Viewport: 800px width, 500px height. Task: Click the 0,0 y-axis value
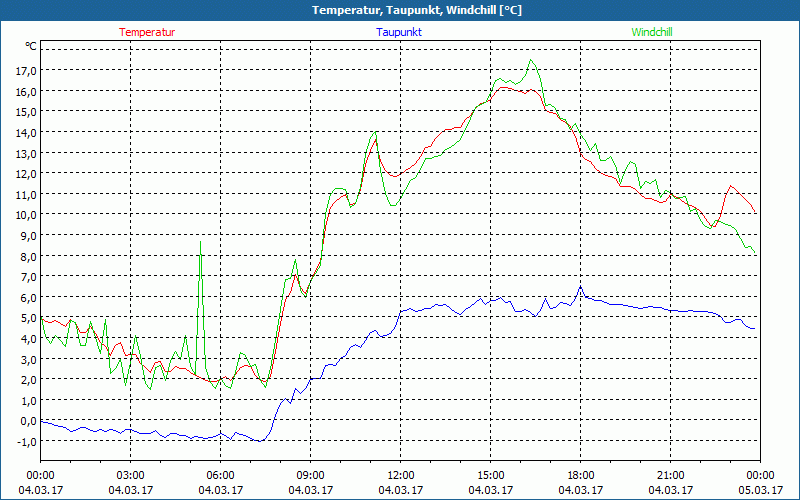28,421
